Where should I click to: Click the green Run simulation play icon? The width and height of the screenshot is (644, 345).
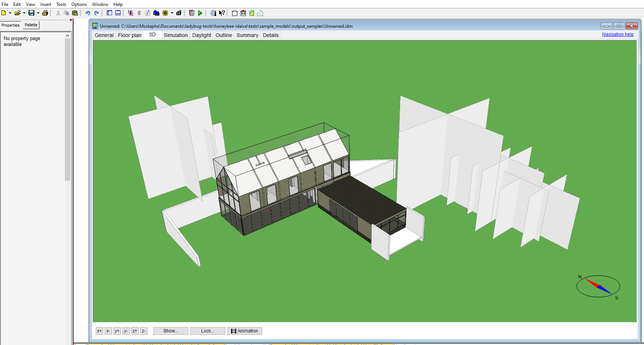tap(200, 13)
